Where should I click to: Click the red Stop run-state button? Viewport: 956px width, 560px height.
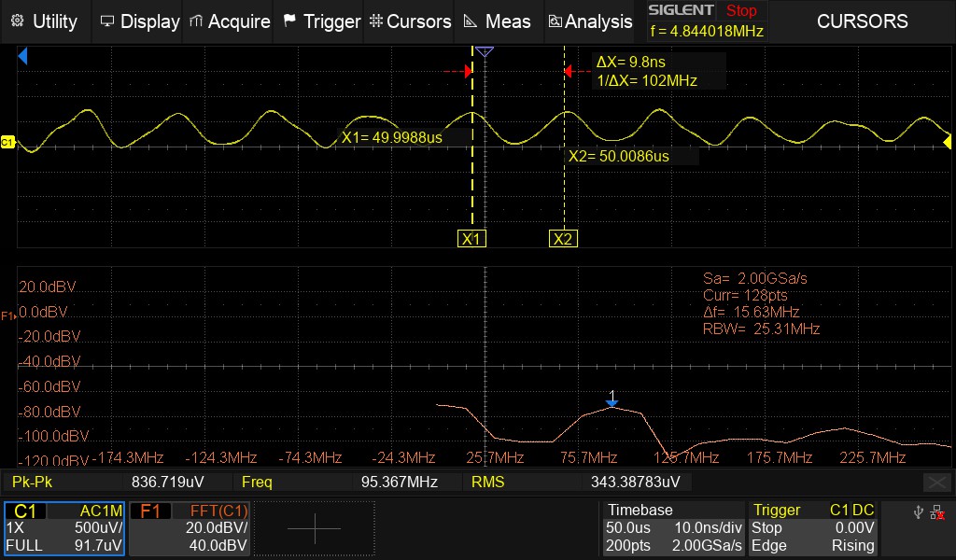[x=741, y=11]
